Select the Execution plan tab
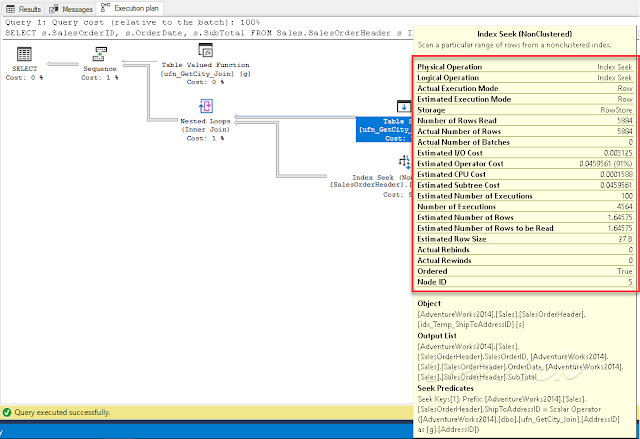 129,8
